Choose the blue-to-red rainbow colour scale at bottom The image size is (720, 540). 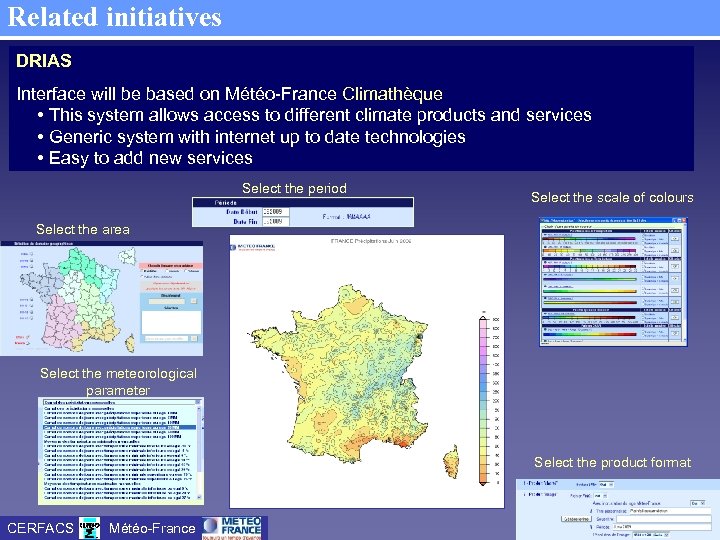590,334
